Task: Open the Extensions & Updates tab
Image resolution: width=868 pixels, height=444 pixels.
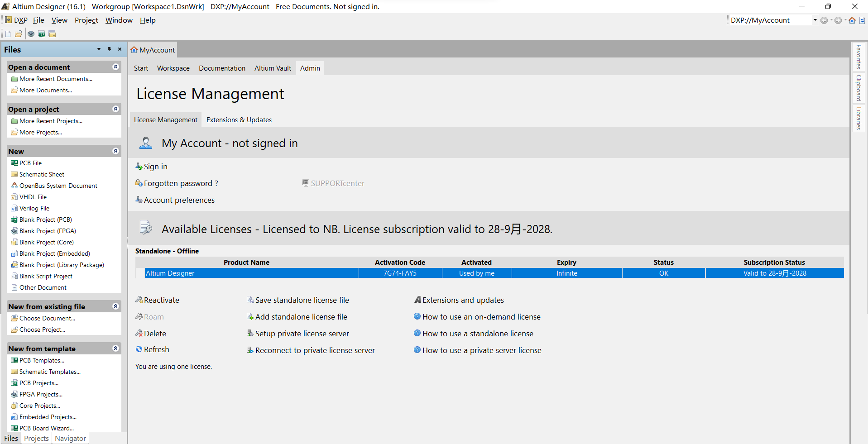Action: pyautogui.click(x=239, y=119)
